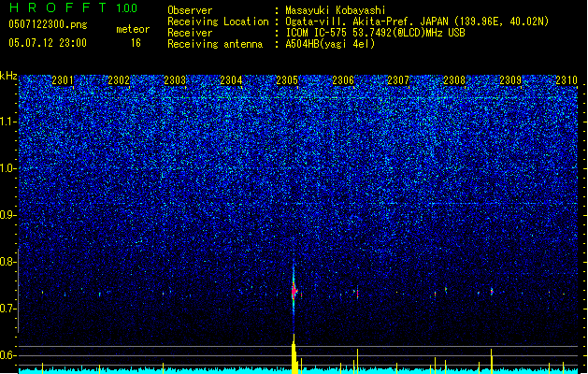Click the 1.0 kHz axis label

coord(7,168)
